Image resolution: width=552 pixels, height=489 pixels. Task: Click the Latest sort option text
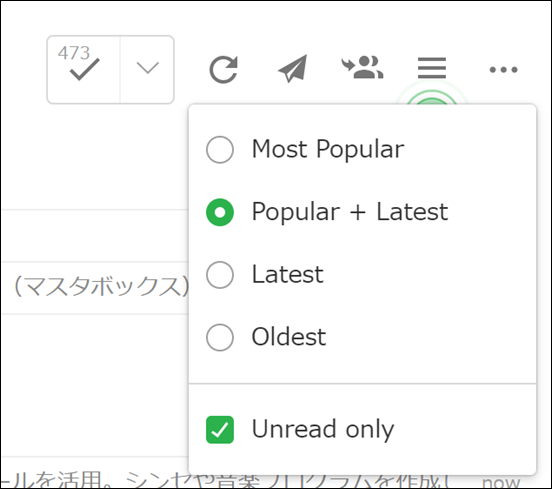point(288,275)
